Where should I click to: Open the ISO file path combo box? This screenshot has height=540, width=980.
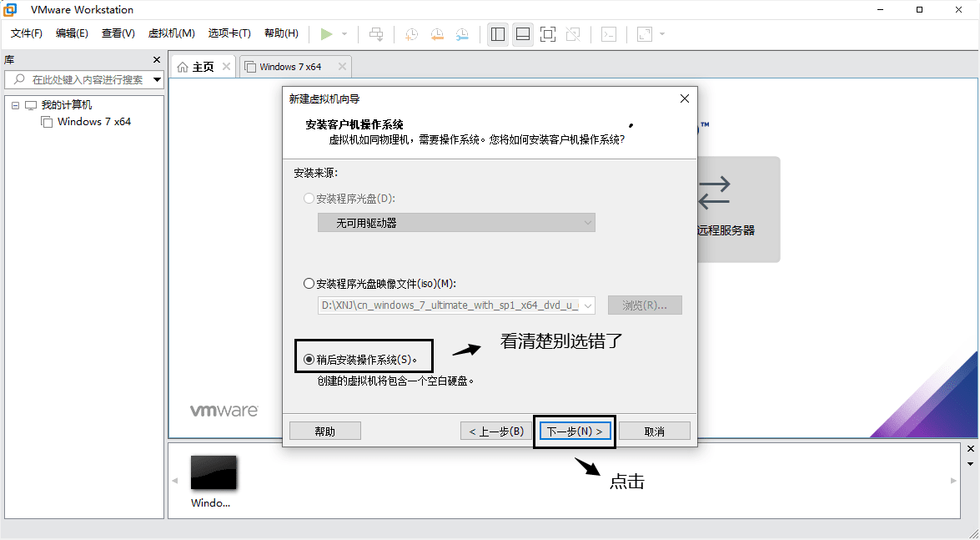pyautogui.click(x=456, y=305)
